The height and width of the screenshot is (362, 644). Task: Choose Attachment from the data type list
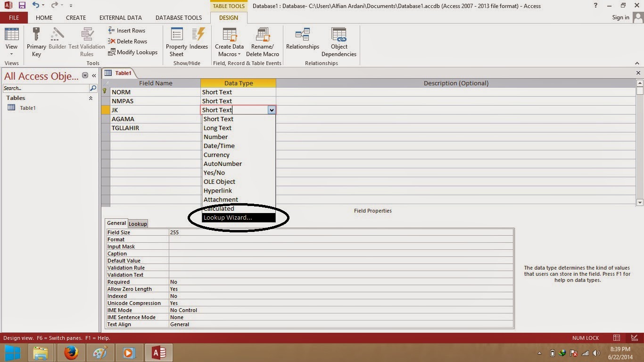(239, 199)
